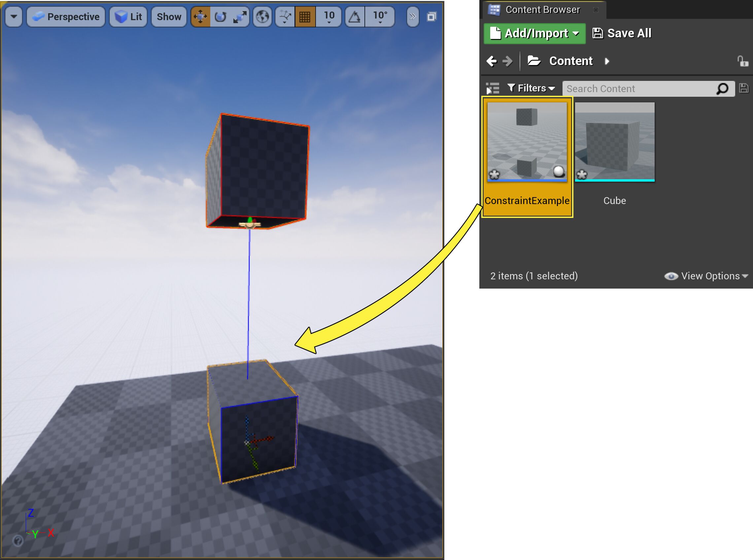Select the scale gizmo tool
The height and width of the screenshot is (560, 753).
click(240, 17)
